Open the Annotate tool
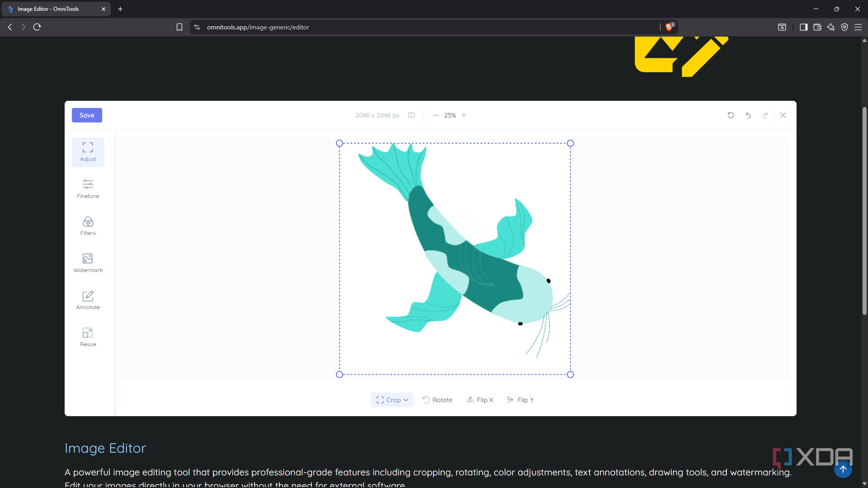Image resolution: width=868 pixels, height=488 pixels. pyautogui.click(x=88, y=300)
